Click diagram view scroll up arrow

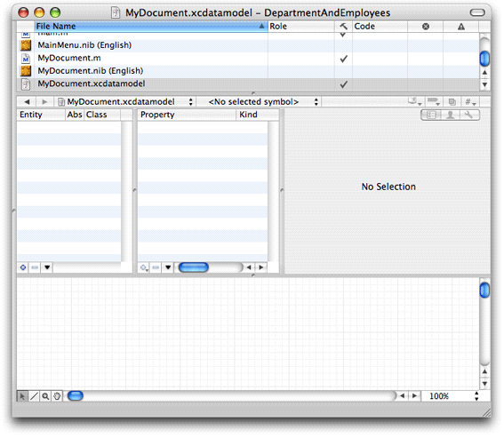[484, 371]
